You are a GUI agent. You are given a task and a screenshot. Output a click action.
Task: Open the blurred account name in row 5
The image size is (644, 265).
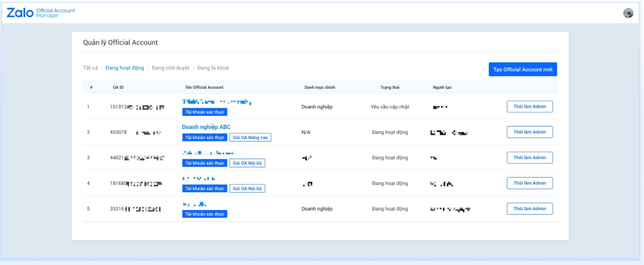194,204
